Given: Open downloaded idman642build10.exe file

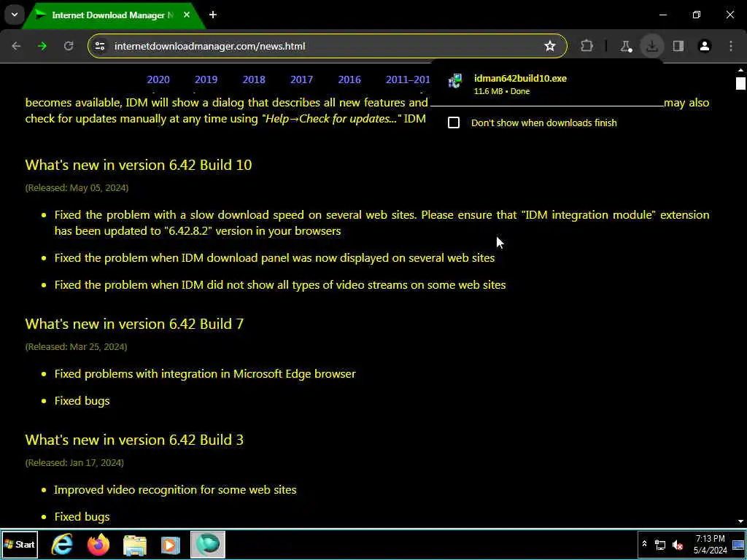Looking at the screenshot, I should point(520,79).
